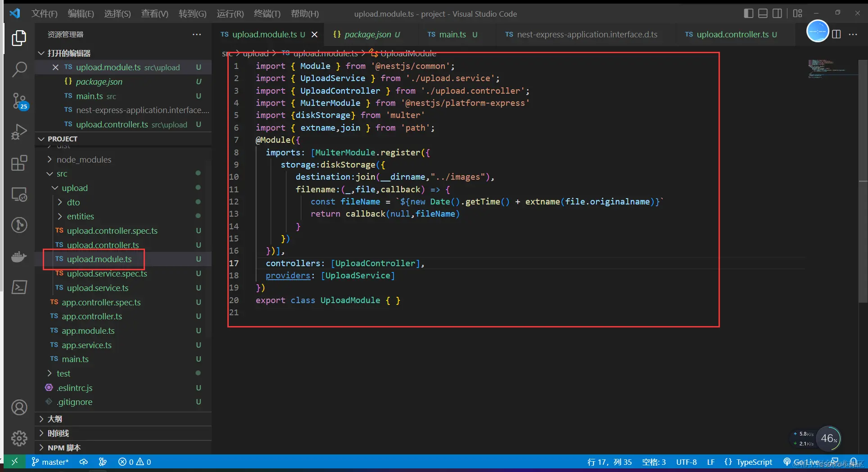Open the 终端(T) menu
The height and width of the screenshot is (472, 868).
tap(267, 14)
